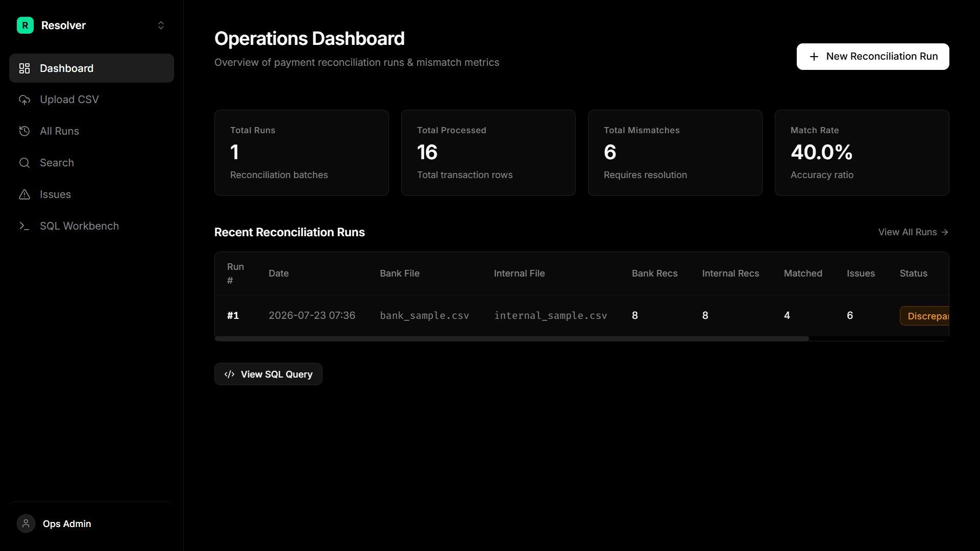Click the Search magnifier icon
This screenshot has height=551, width=980.
point(24,163)
